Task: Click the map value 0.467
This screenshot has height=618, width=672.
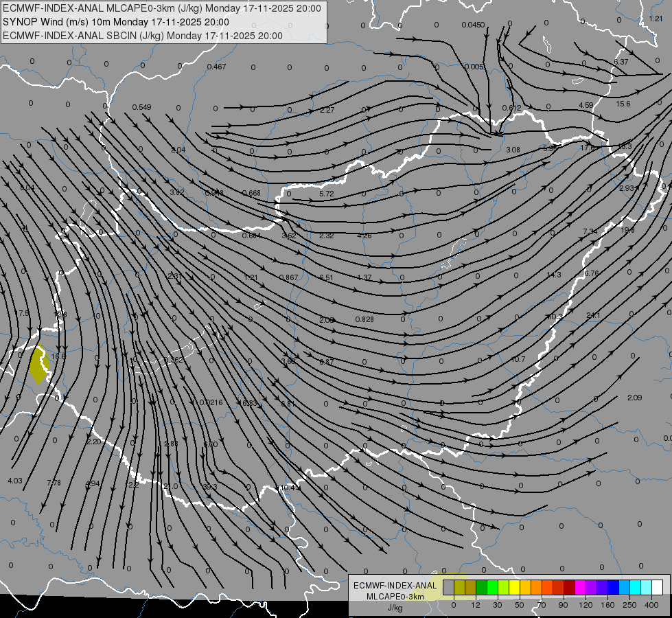Action: coord(216,67)
